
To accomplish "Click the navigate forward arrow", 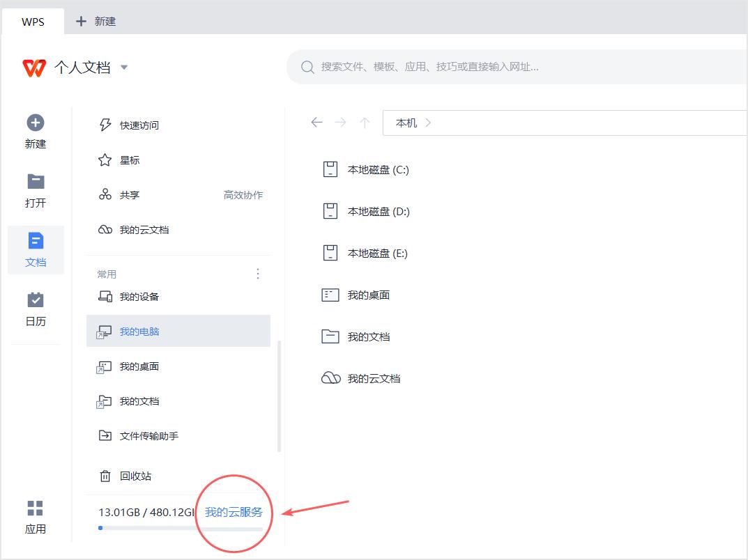I will click(x=341, y=123).
